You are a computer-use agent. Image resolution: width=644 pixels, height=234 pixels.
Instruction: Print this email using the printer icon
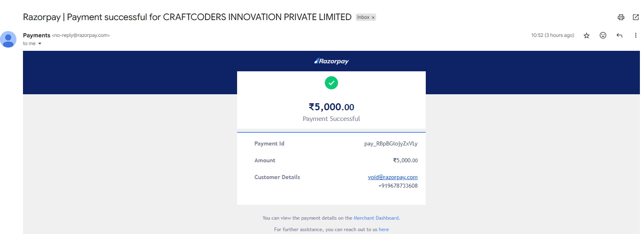[621, 17]
